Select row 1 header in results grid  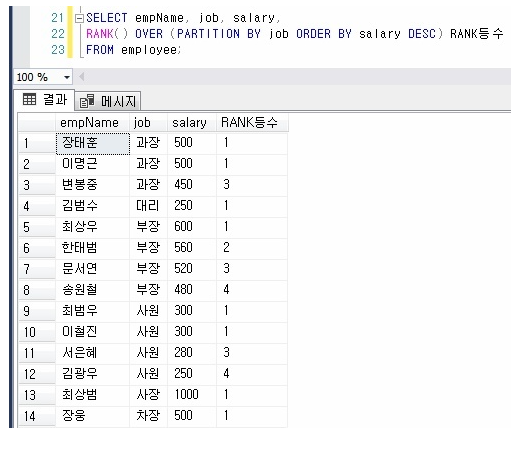click(37, 143)
